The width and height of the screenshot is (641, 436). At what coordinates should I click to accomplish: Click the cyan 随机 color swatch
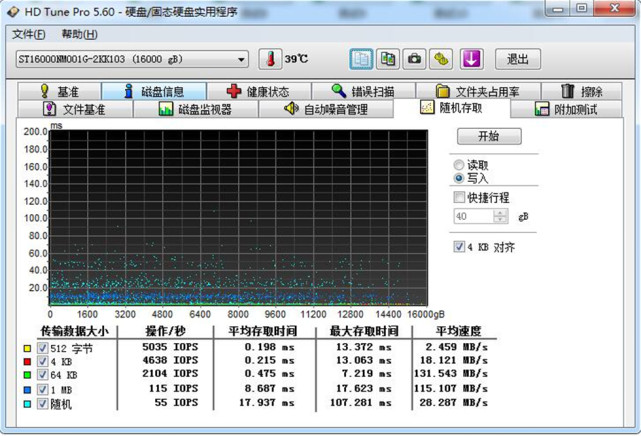[x=27, y=404]
